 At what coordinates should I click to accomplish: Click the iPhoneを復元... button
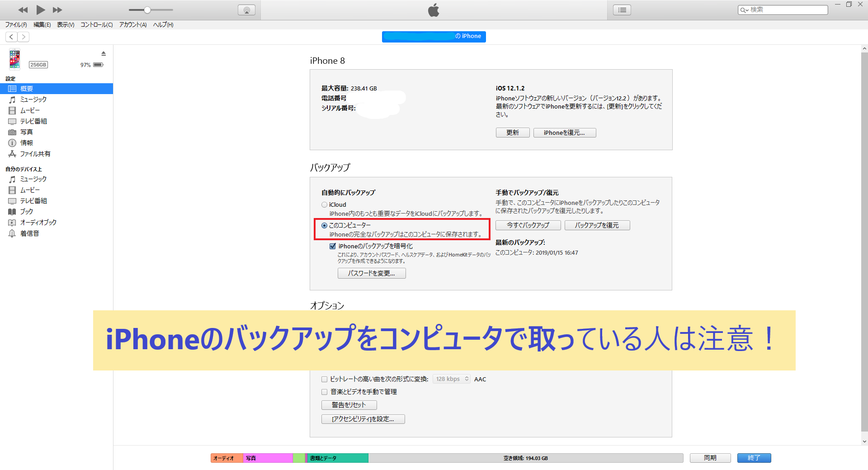(x=565, y=133)
